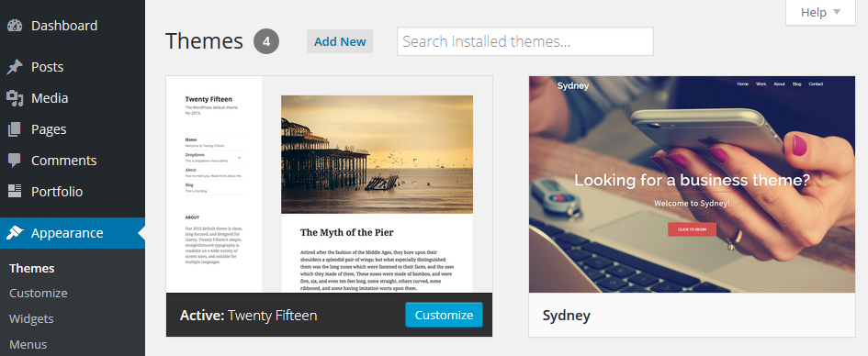Open the Widgets submenu link
Screen dimensions: 868x356
[x=31, y=319]
